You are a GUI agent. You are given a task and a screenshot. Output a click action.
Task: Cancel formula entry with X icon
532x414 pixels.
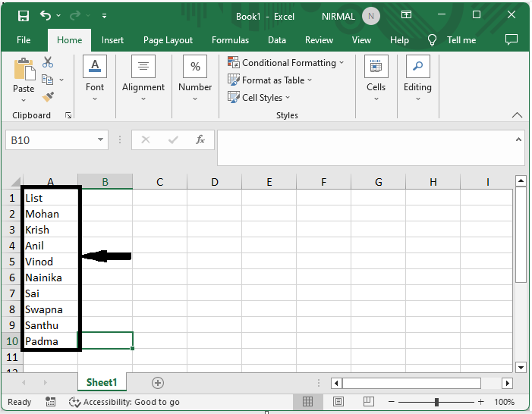[146, 140]
